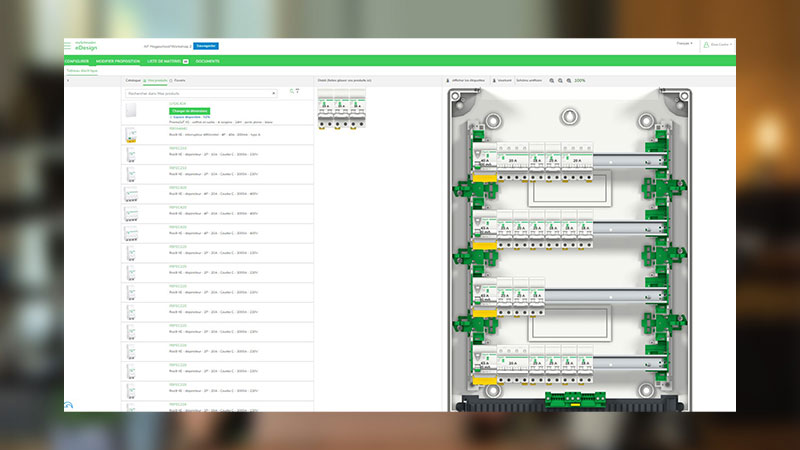Switch to the MODIFIER PROPOSITION tab
This screenshot has height=450, width=800.
click(x=118, y=61)
